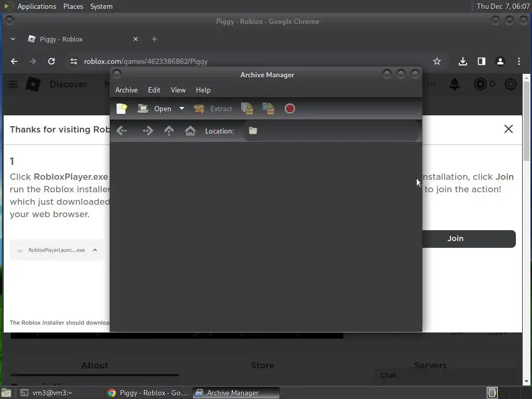
Task: Expand the Open recent dropdown arrow
Action: click(182, 109)
